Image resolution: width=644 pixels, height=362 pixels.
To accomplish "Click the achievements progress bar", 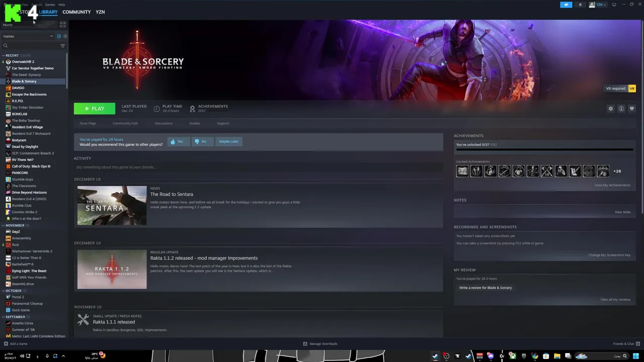I will (544, 150).
